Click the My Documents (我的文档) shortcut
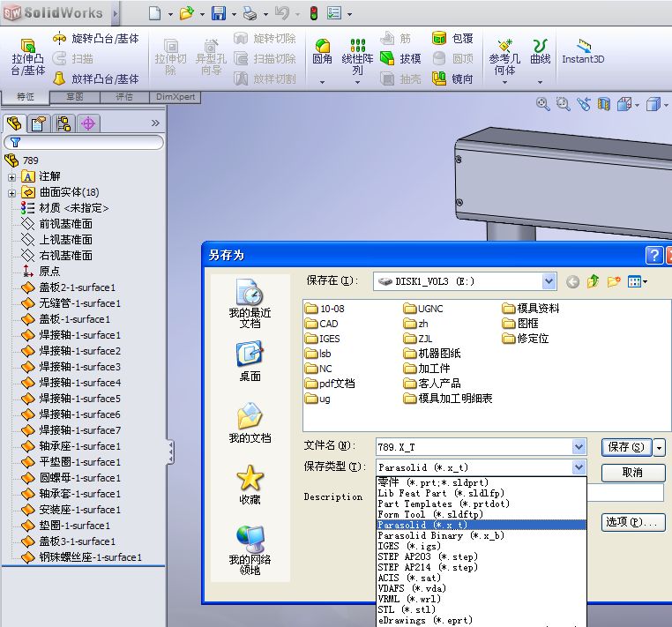Screen dimensions: 672x627 coord(250,422)
